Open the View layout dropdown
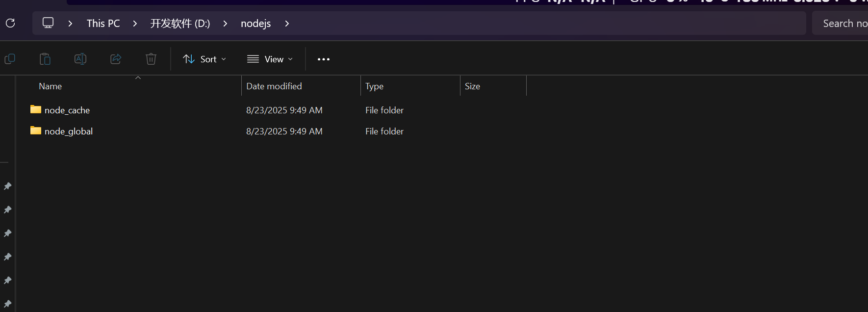The height and width of the screenshot is (312, 868). point(270,59)
